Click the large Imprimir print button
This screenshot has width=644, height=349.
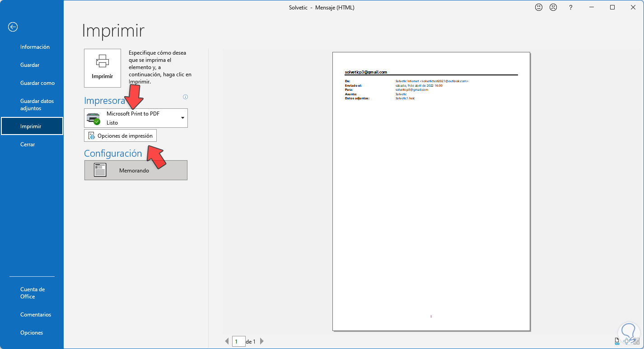coord(103,68)
